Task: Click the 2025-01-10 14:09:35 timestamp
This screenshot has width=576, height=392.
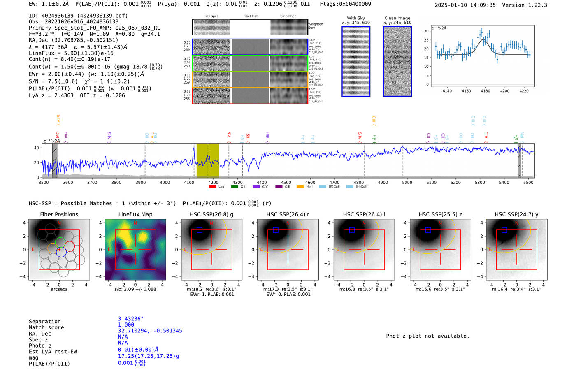Action: pyautogui.click(x=465, y=5)
